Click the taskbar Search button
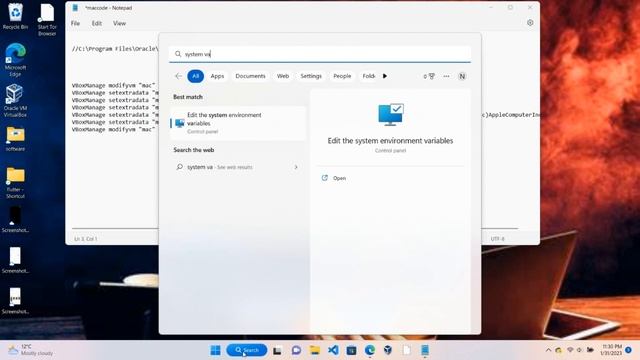 (247, 350)
